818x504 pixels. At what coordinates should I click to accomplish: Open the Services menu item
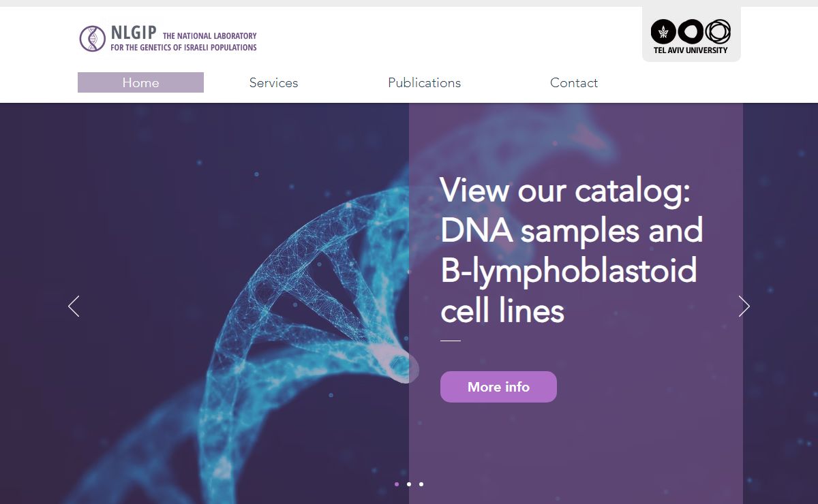(x=273, y=82)
